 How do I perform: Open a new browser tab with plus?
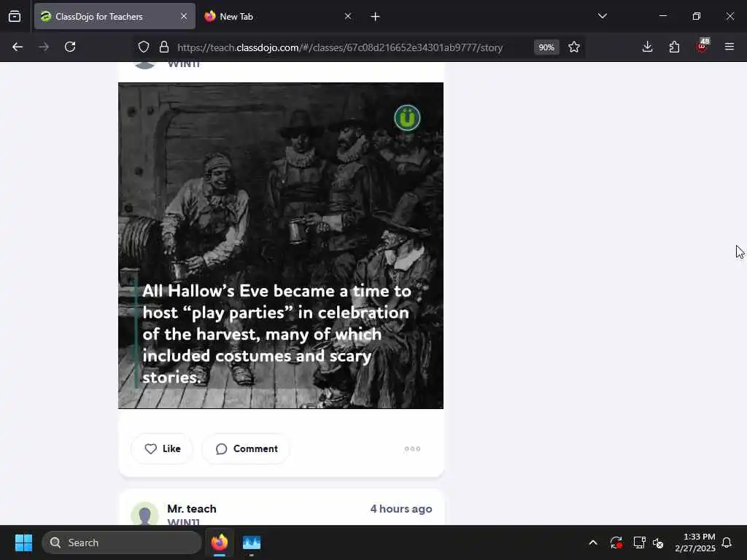pos(375,17)
